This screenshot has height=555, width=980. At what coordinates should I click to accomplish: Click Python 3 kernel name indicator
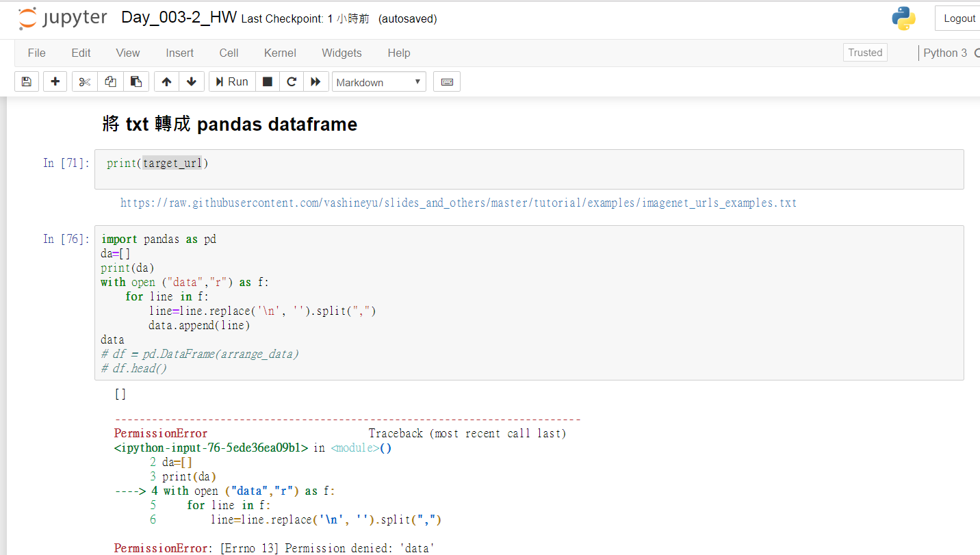pyautogui.click(x=945, y=53)
